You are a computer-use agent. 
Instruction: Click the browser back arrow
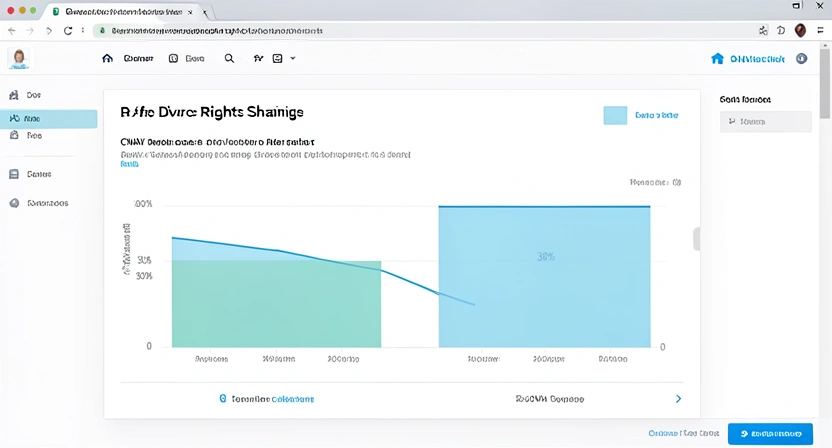pos(12,31)
